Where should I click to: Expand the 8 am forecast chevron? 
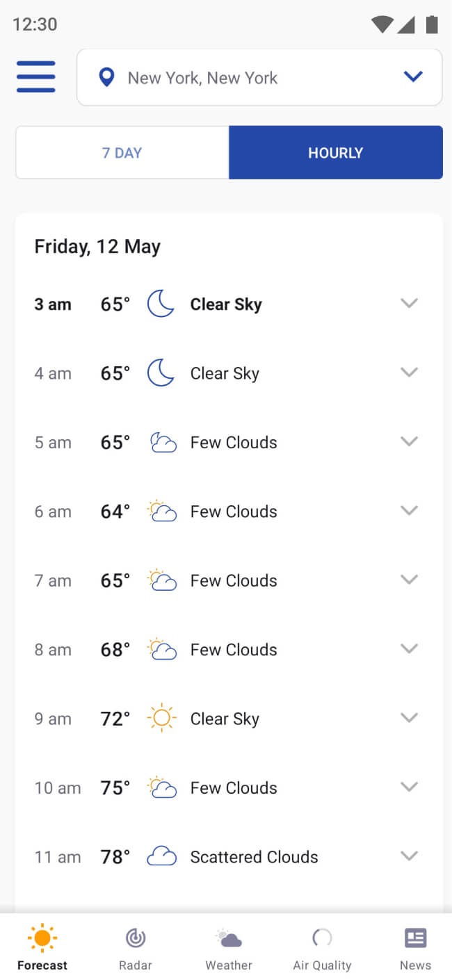(409, 648)
